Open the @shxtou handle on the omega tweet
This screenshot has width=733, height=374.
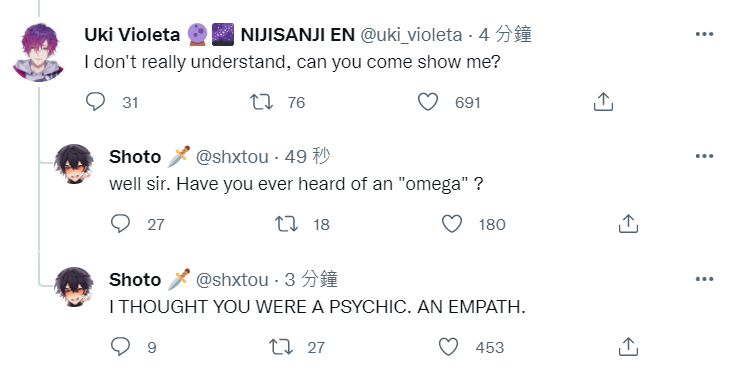232,157
